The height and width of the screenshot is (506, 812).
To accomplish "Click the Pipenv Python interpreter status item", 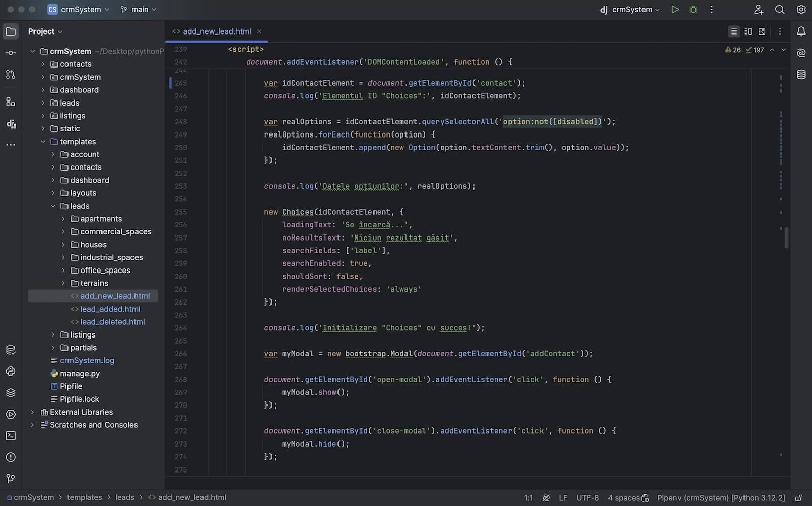I will pyautogui.click(x=721, y=498).
